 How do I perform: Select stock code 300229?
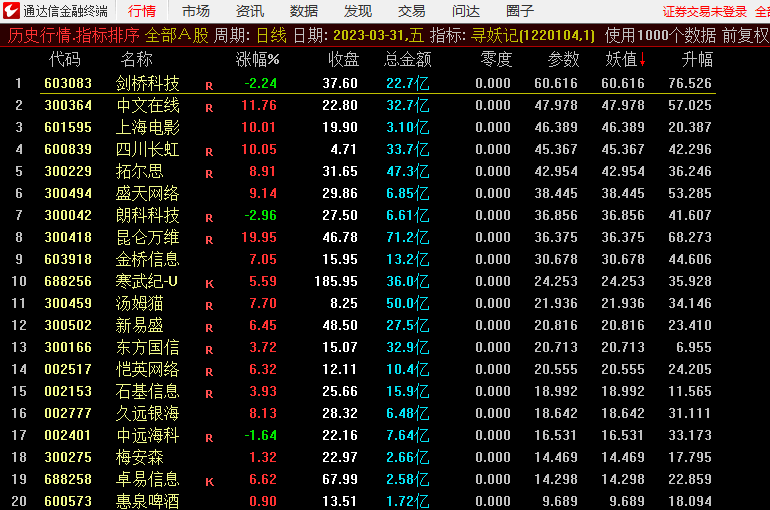pyautogui.click(x=68, y=171)
